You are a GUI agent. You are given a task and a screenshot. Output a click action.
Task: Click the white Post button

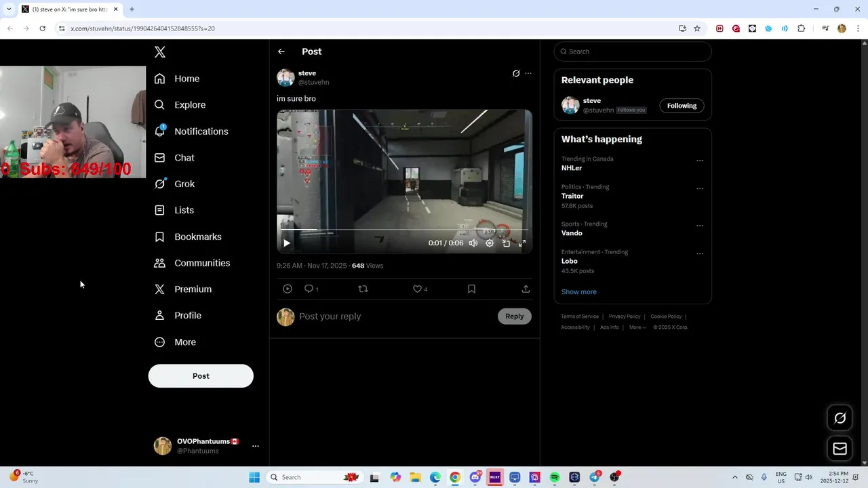[201, 376]
